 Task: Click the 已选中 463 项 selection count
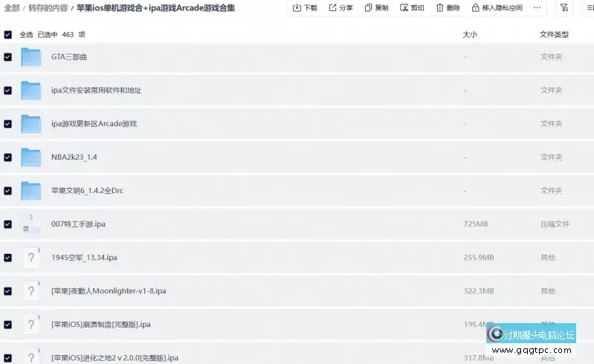(x=62, y=34)
